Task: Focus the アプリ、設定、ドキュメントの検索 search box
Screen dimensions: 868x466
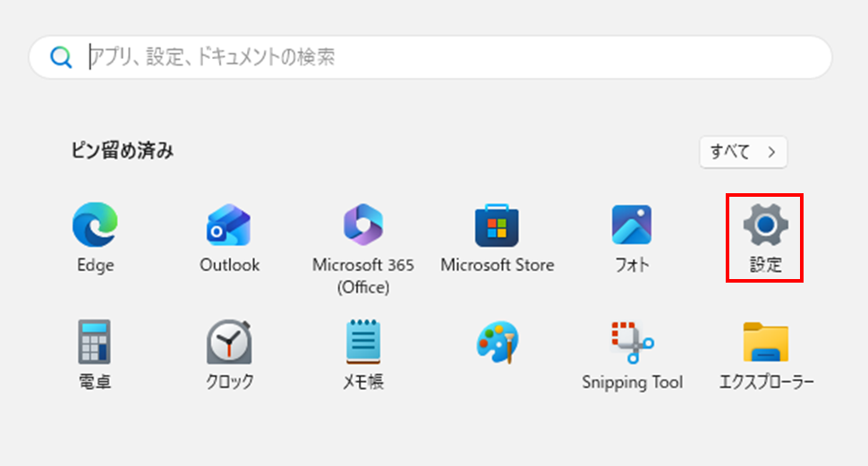Action: tap(447, 57)
